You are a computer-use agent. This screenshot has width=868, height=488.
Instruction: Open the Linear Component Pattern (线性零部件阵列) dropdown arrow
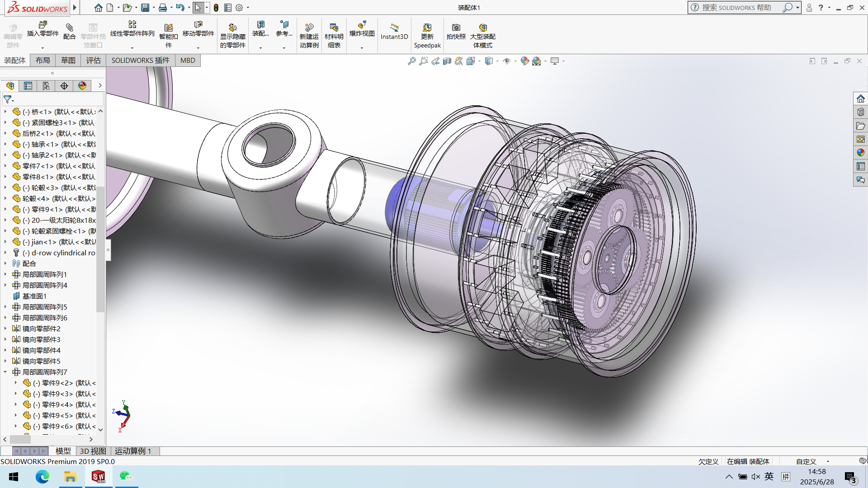132,48
